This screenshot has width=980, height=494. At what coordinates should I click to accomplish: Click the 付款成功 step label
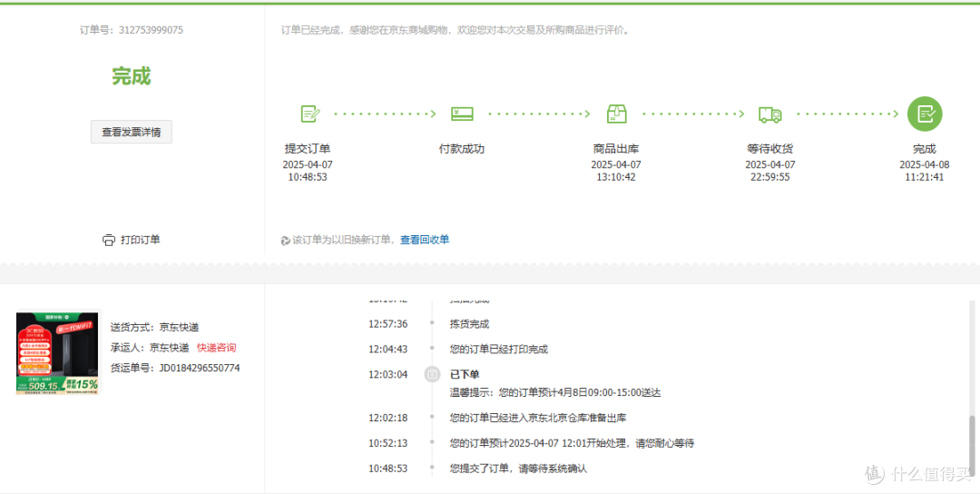click(x=462, y=149)
